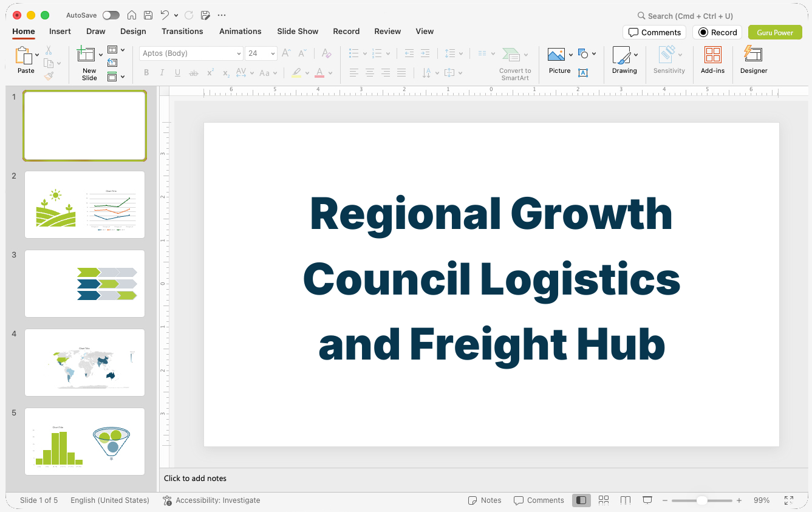
Task: Open the Slide Show tab
Action: 298,32
